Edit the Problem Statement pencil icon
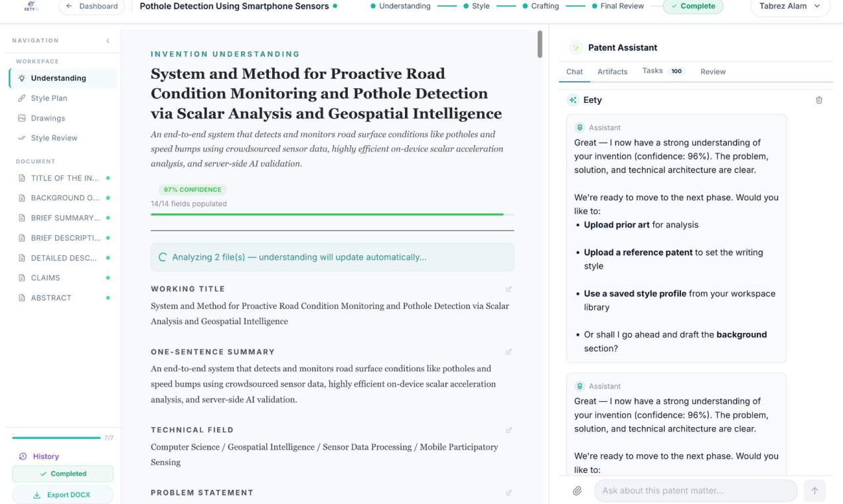The image size is (843, 504). (508, 493)
